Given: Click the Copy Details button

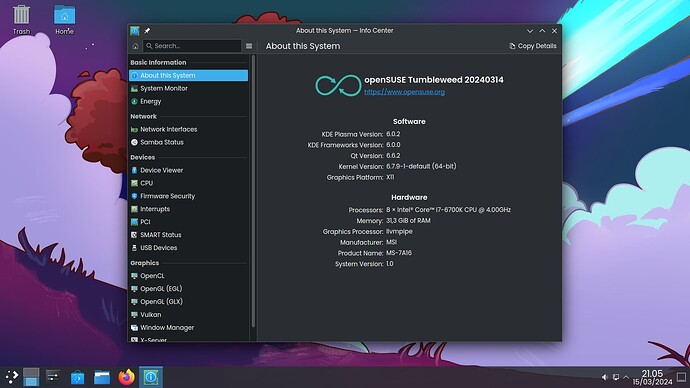Looking at the screenshot, I should [532, 46].
